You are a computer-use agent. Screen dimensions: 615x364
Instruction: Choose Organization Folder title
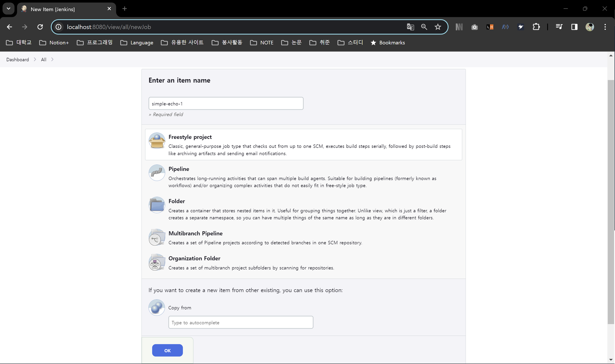[x=194, y=258]
